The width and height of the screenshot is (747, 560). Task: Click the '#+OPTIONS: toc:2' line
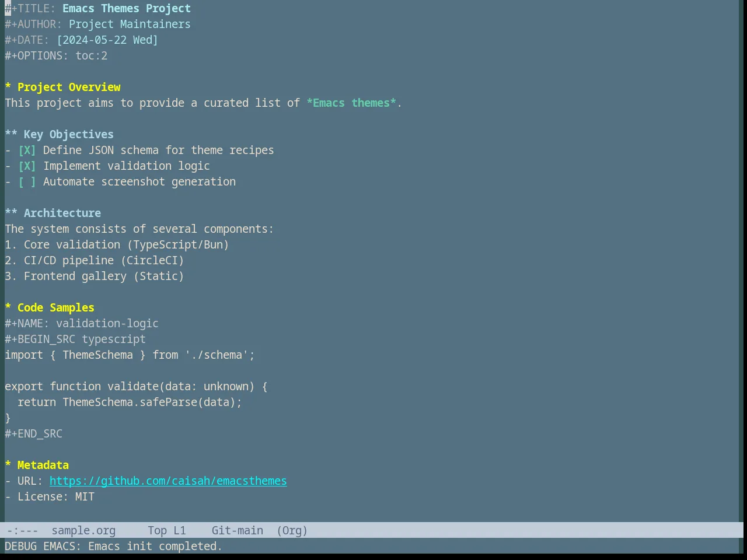[56, 56]
